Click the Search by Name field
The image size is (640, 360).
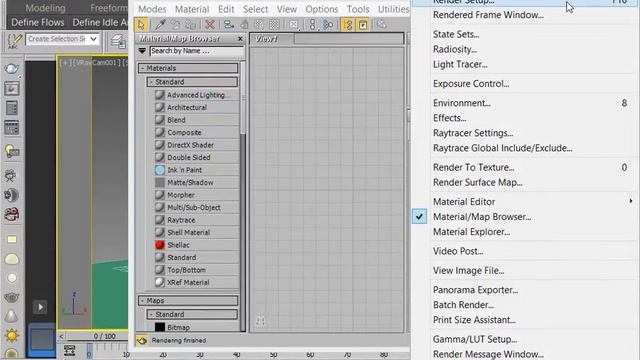pyautogui.click(x=196, y=51)
